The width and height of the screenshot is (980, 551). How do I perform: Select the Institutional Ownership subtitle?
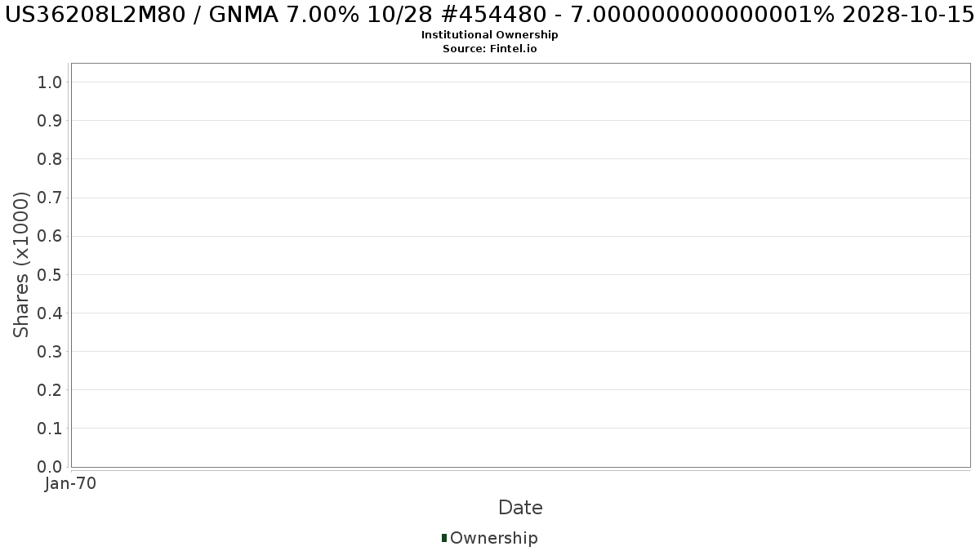click(489, 35)
